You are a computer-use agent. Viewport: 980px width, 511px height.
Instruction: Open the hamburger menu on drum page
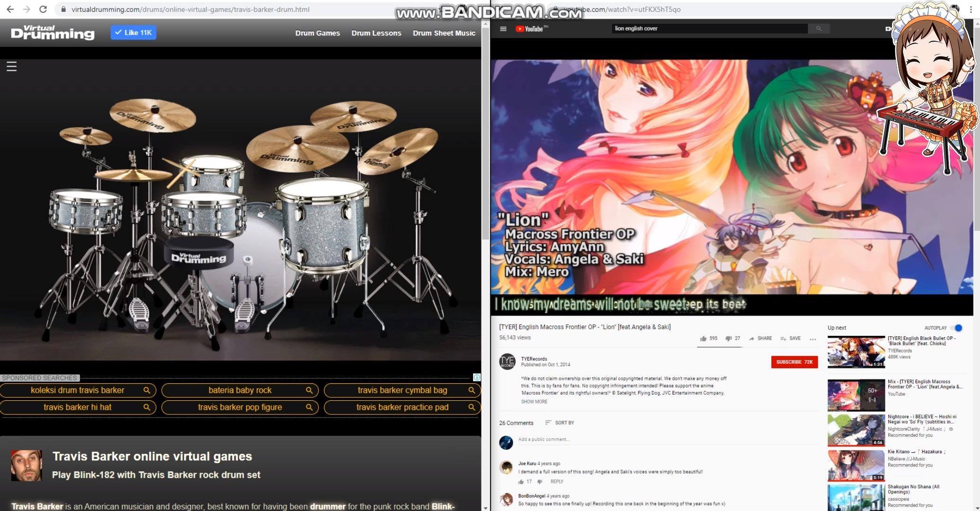[x=12, y=66]
